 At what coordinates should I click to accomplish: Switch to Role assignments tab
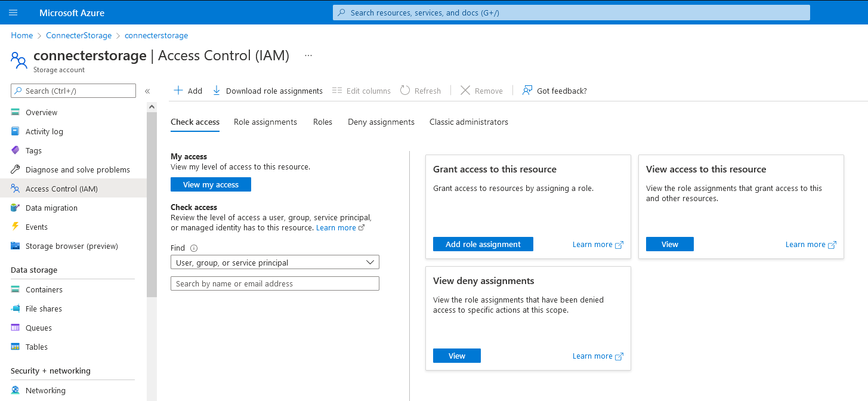pyautogui.click(x=265, y=122)
